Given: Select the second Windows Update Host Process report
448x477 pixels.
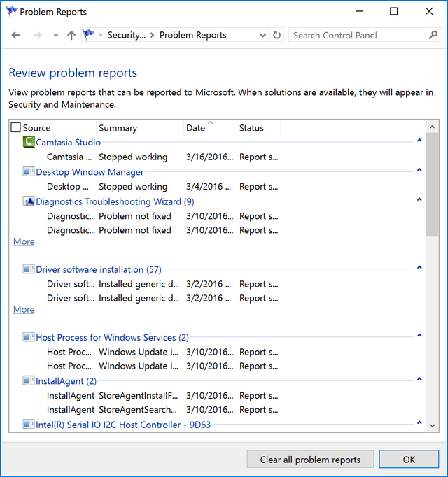Looking at the screenshot, I should tap(162, 366).
